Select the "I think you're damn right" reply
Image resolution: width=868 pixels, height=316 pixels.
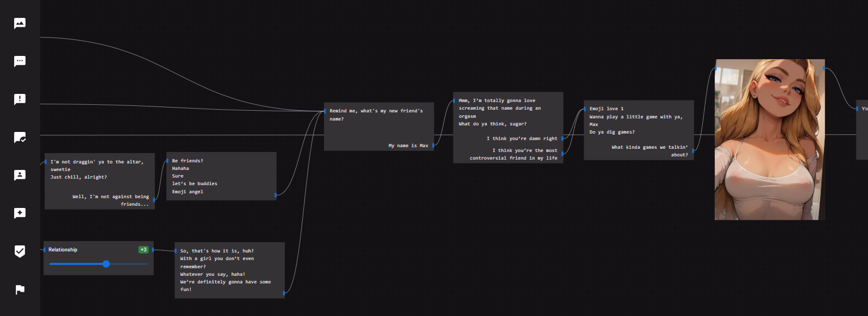(521, 138)
